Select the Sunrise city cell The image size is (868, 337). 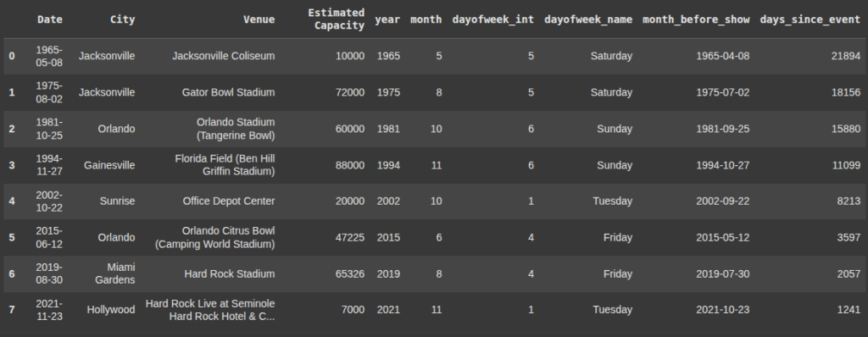117,202
